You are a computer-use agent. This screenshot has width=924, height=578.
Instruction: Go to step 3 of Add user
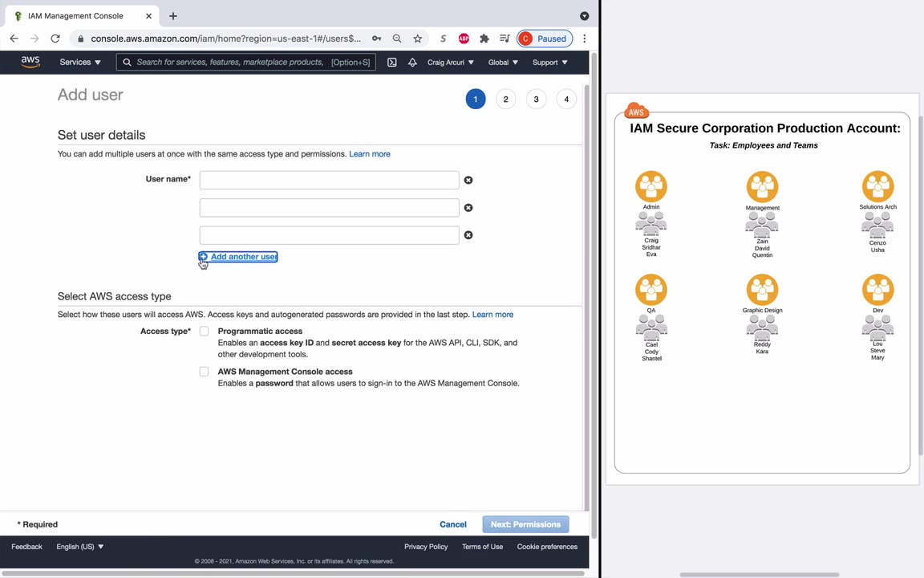pos(537,99)
